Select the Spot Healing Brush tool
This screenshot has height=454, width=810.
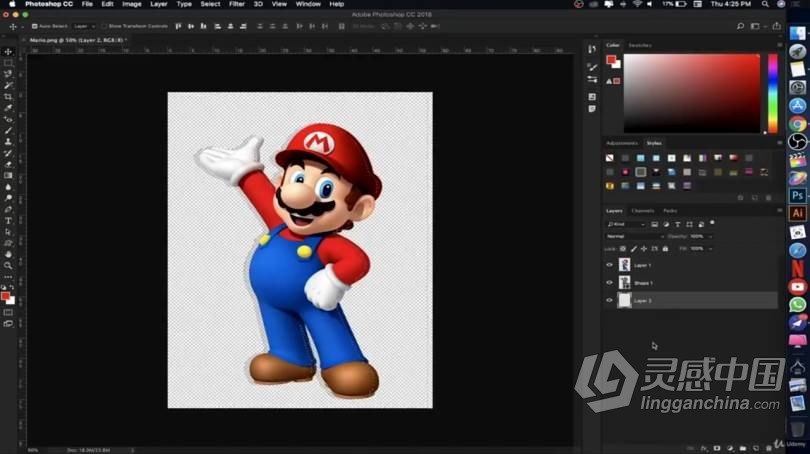click(8, 119)
